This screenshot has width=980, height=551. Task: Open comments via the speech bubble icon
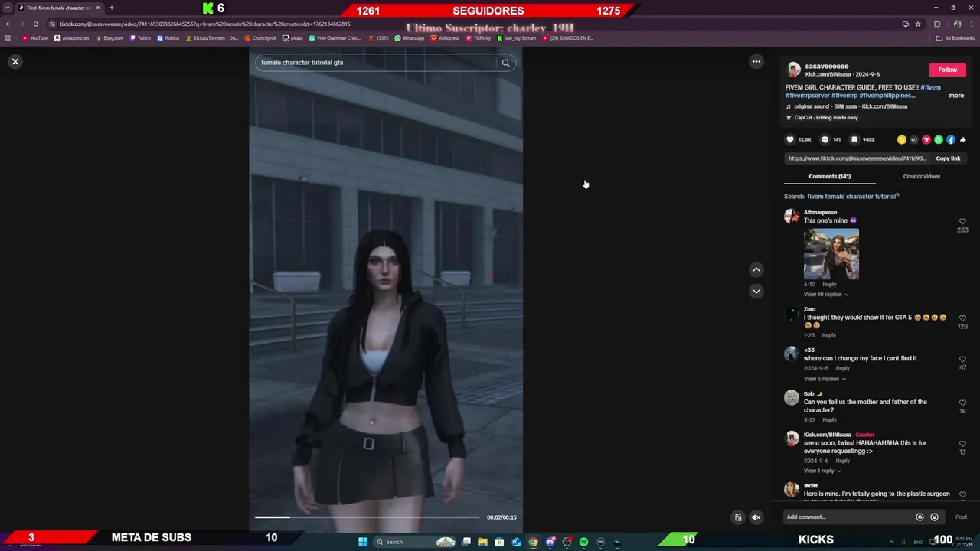tap(825, 139)
